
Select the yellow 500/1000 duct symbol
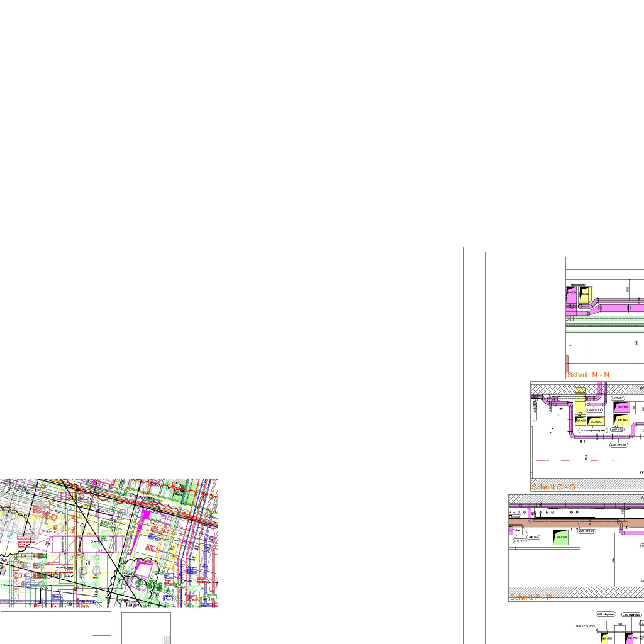point(596,421)
